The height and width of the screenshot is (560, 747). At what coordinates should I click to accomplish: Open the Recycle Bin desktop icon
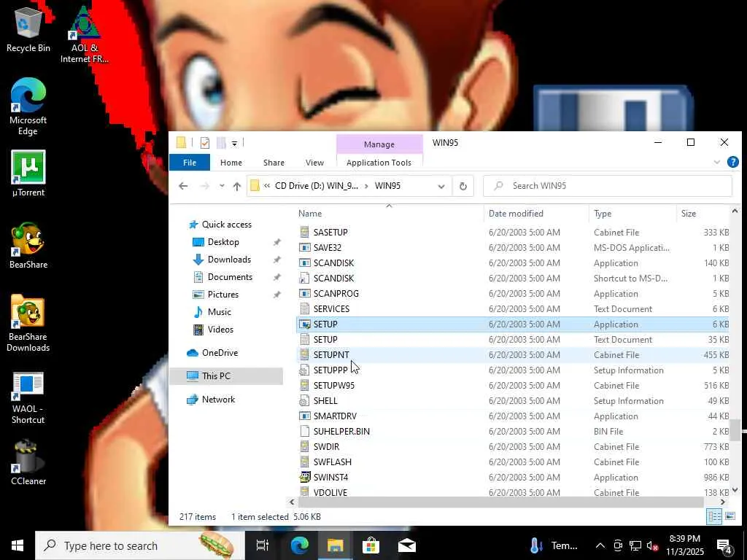click(28, 28)
